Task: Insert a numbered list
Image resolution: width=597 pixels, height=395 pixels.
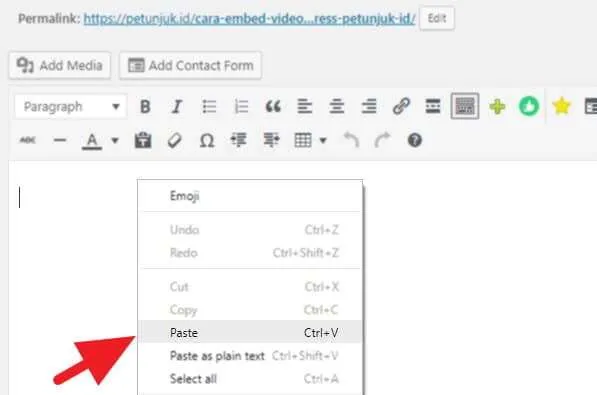Action: point(241,107)
